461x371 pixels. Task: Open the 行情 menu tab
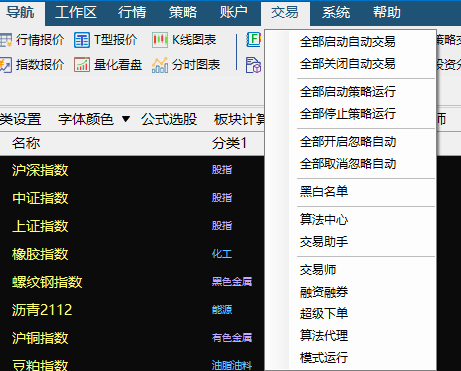pos(132,13)
